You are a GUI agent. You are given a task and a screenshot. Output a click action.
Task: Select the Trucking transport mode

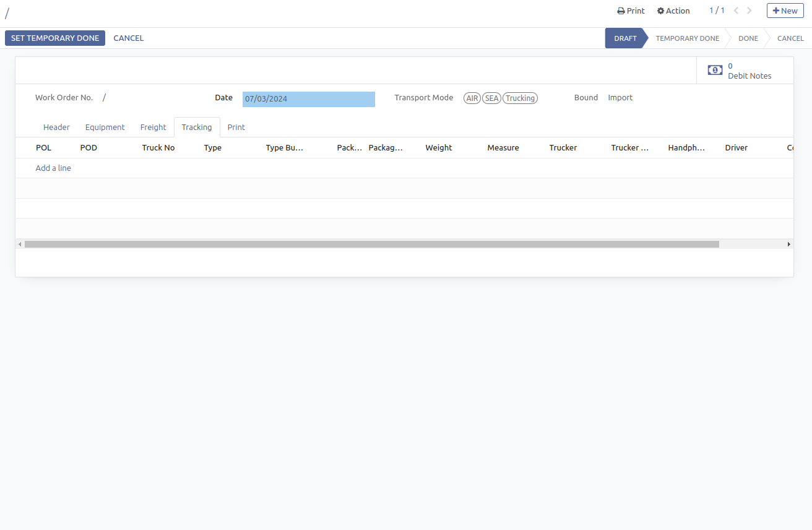520,98
